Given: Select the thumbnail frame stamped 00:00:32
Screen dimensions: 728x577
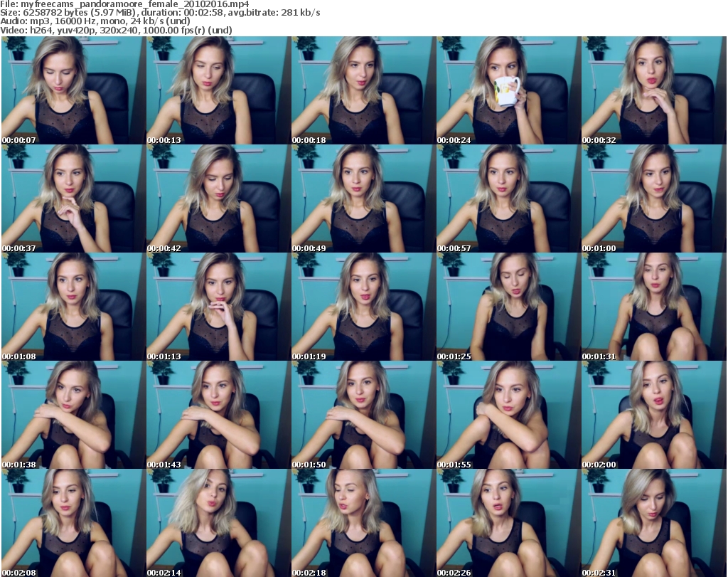Looking at the screenshot, I should click(x=653, y=90).
